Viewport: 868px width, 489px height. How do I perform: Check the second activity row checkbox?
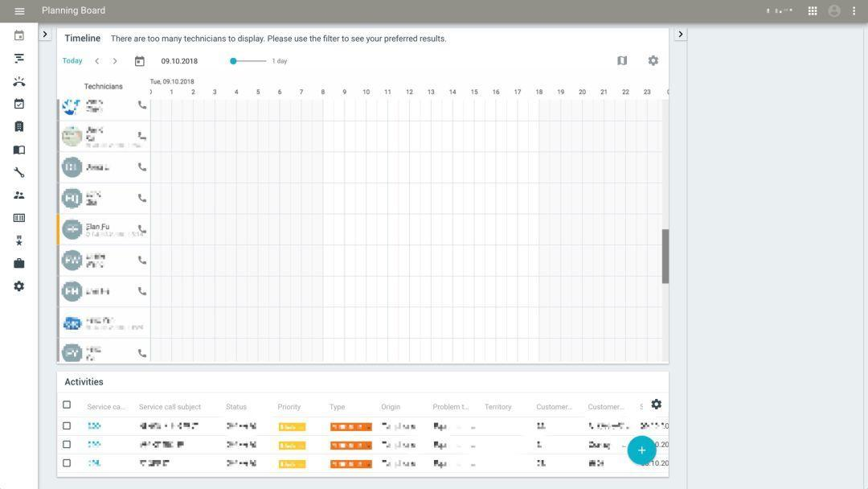tap(67, 444)
